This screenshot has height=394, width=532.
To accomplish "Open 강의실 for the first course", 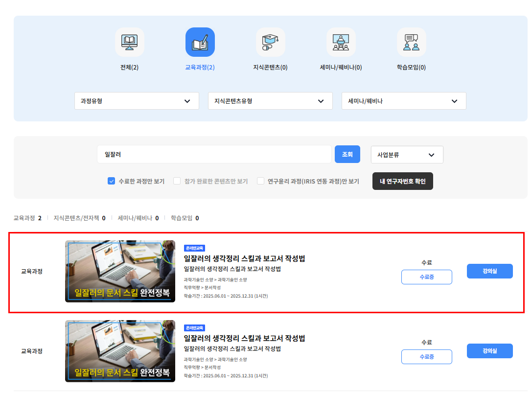I will (489, 271).
